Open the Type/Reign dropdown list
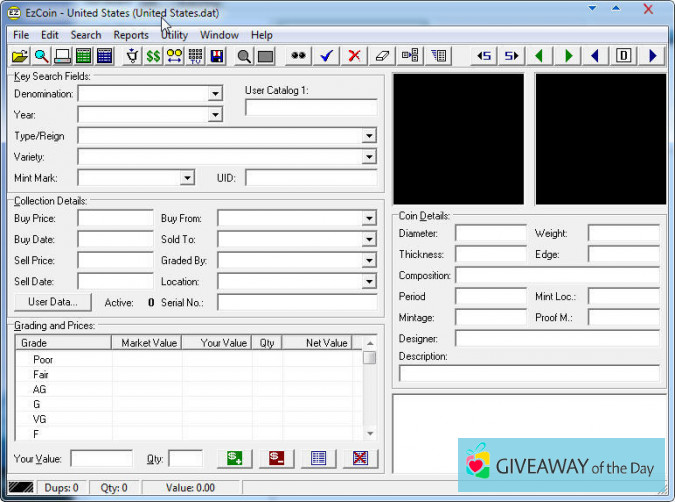675x502 pixels. [369, 136]
